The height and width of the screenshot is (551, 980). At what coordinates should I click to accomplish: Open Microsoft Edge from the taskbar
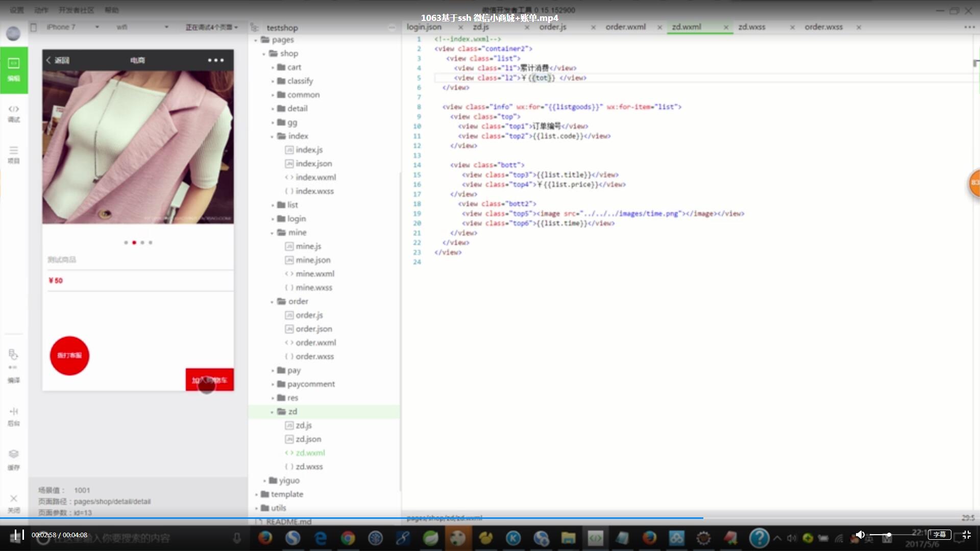coord(321,538)
